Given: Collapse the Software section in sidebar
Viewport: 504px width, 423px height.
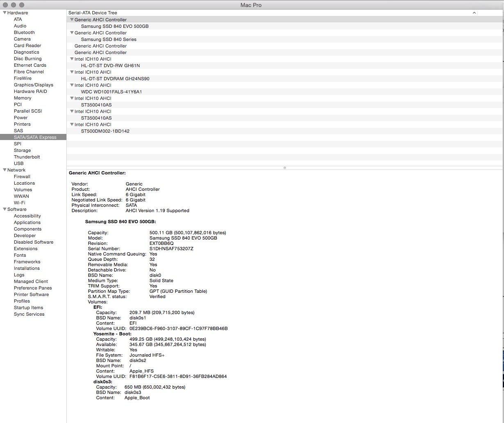Looking at the screenshot, I should (5, 209).
